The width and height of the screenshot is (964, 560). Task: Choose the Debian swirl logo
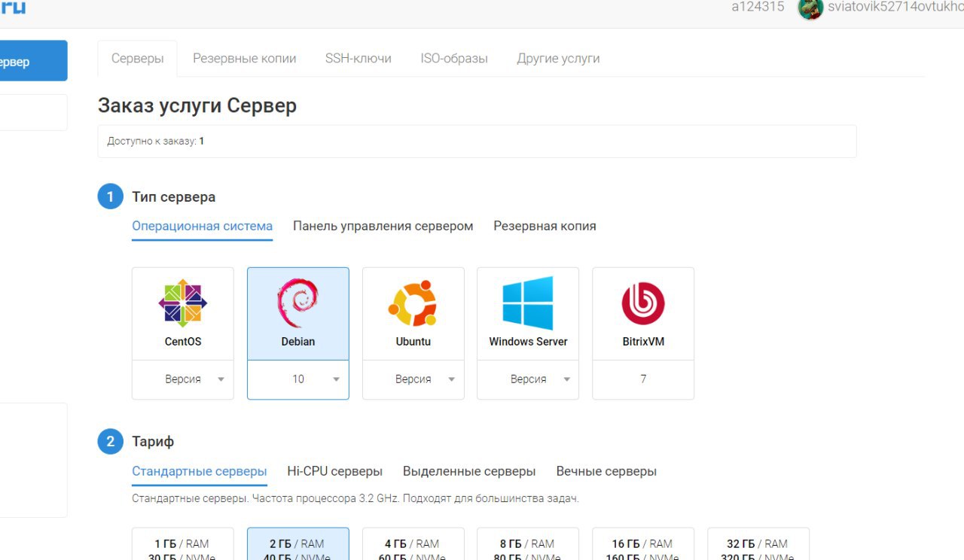(x=298, y=303)
